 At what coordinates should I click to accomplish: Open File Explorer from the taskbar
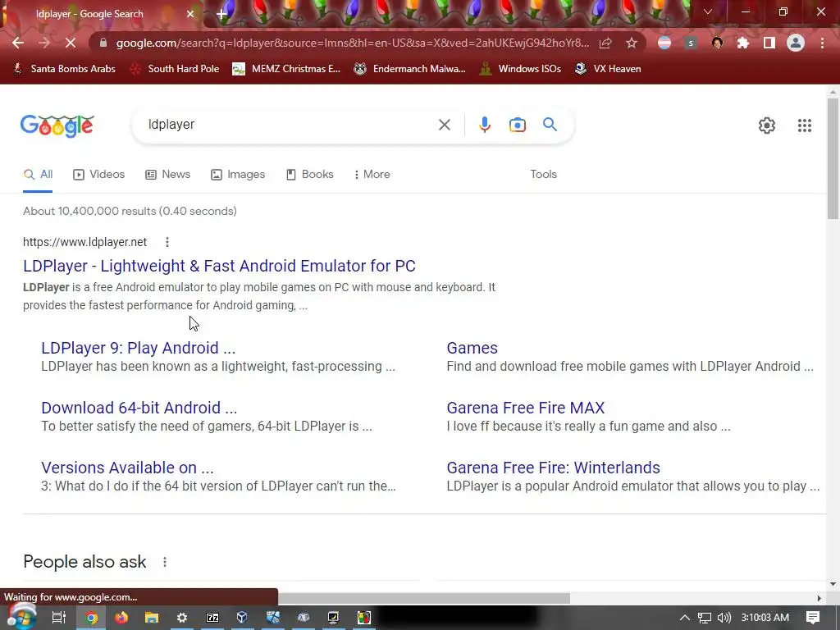[152, 618]
